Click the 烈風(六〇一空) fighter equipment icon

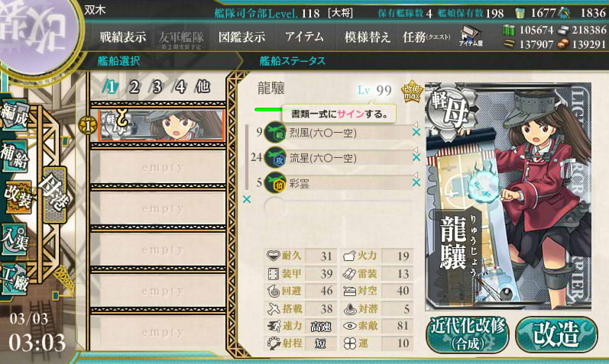275,133
